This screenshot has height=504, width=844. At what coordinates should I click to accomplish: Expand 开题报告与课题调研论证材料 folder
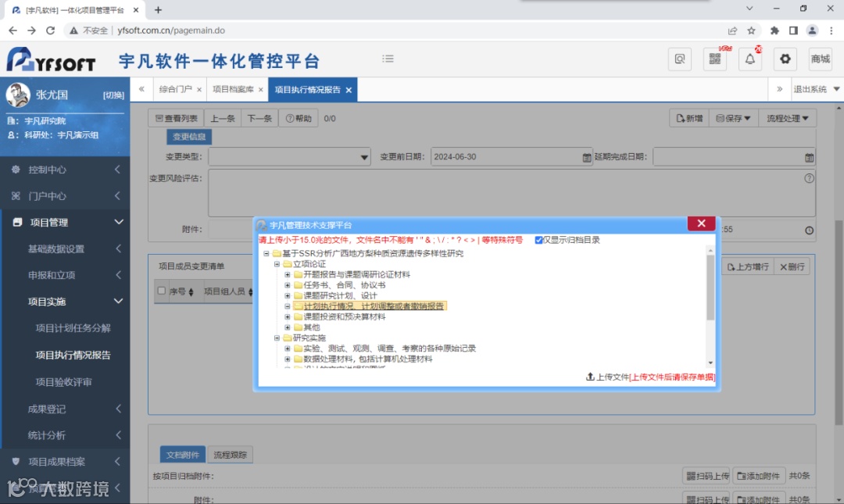[288, 274]
